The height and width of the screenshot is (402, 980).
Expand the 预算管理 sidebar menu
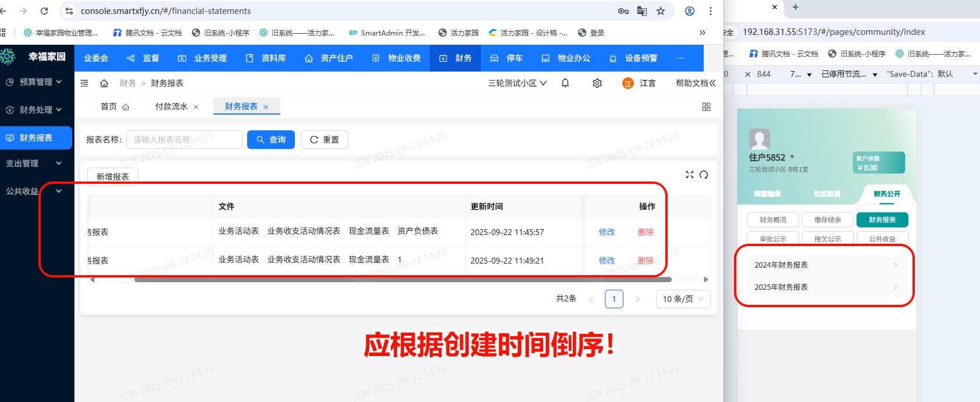tap(35, 82)
